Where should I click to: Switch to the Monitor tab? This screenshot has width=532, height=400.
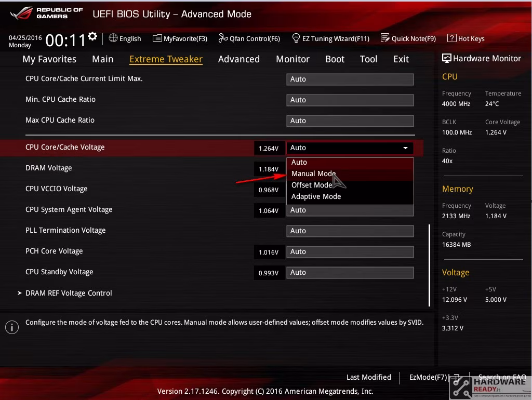[292, 59]
